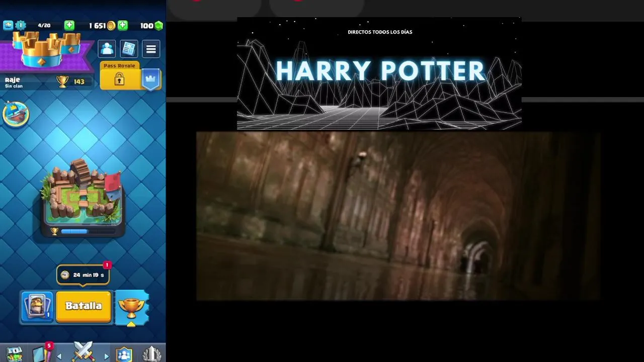This screenshot has width=644, height=362.
Task: Switch to the Cards collection tab
Action: [42, 353]
